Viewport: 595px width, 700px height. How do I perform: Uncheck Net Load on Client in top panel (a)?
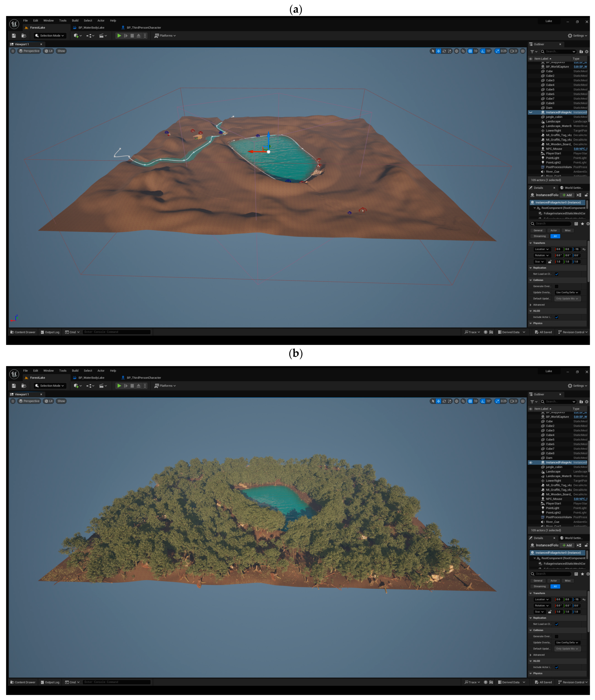557,274
